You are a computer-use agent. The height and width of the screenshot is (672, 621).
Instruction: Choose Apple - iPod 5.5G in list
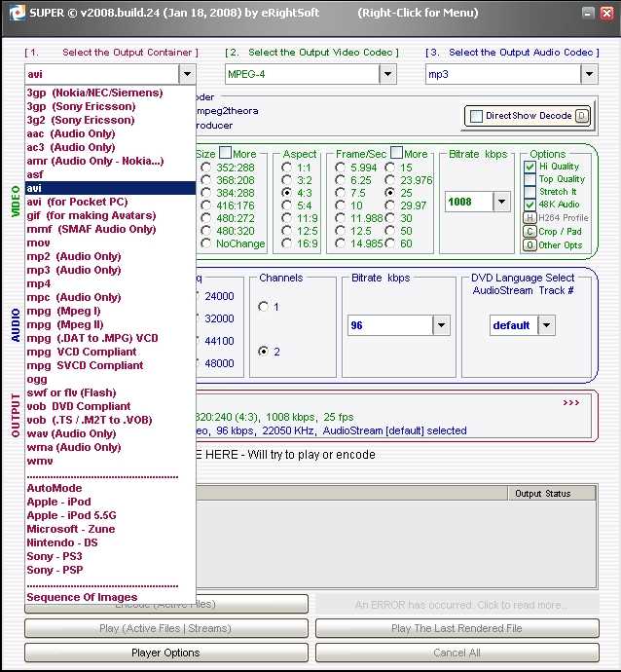tap(71, 515)
